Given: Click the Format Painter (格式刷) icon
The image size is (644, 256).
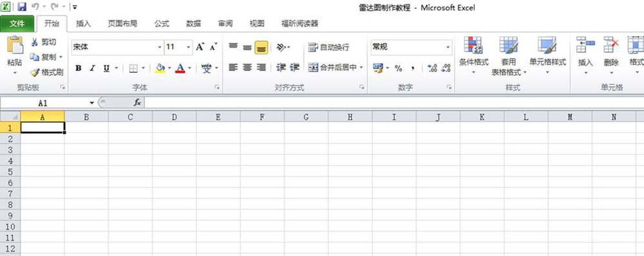Looking at the screenshot, I should point(35,73).
